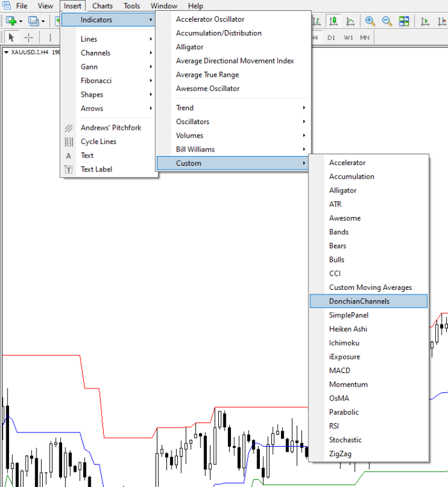Select DonchianChannels custom indicator

[x=369, y=301]
